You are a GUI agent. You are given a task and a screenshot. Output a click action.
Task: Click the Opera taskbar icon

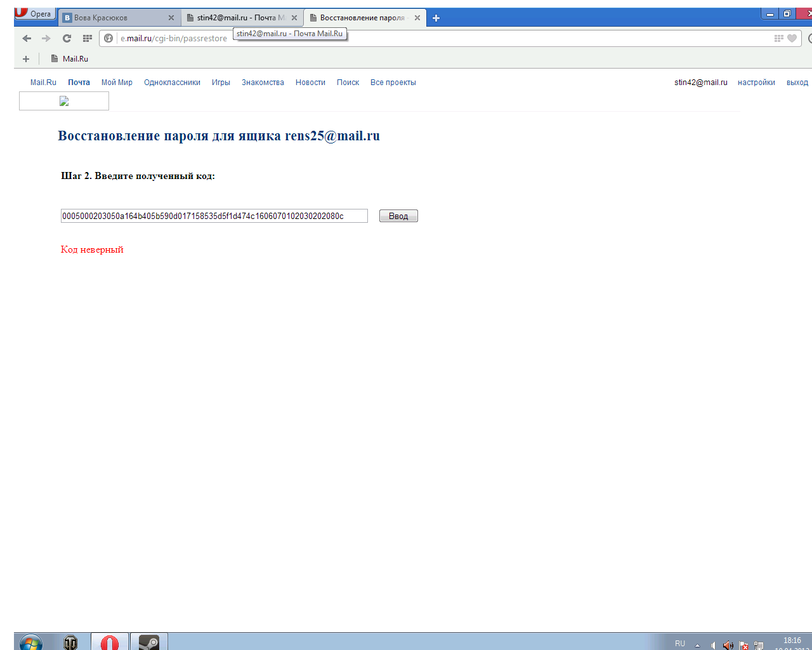pos(110,642)
